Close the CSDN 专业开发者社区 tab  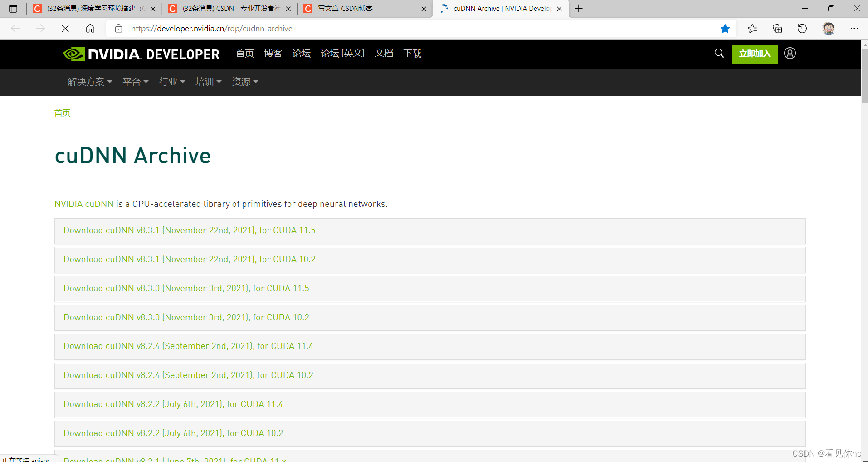(x=288, y=9)
